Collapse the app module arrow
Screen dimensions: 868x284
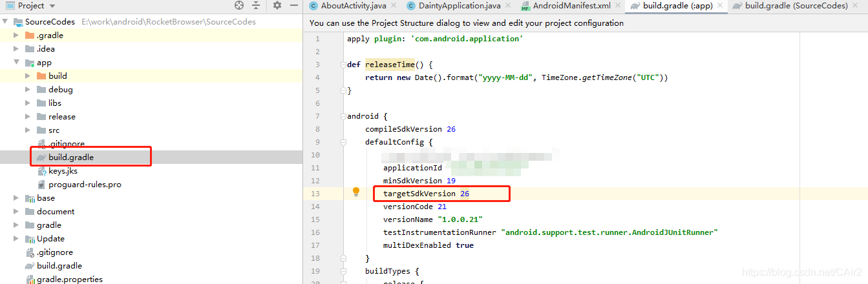pos(16,63)
